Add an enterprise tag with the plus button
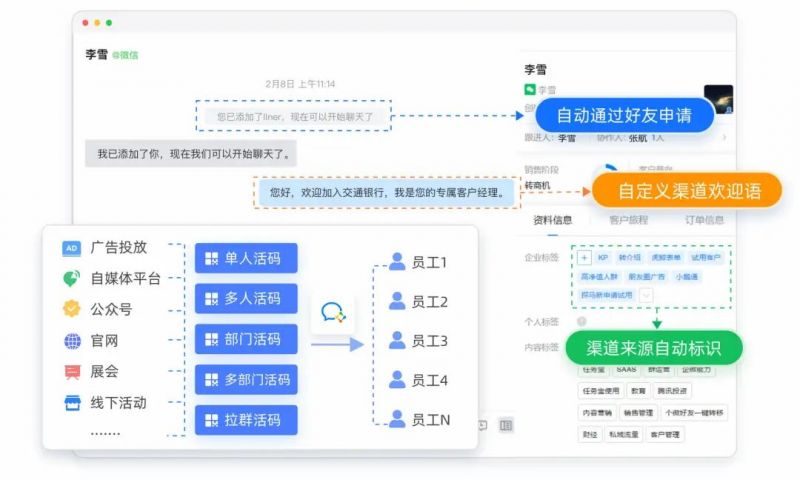800x480 pixels. 584,258
